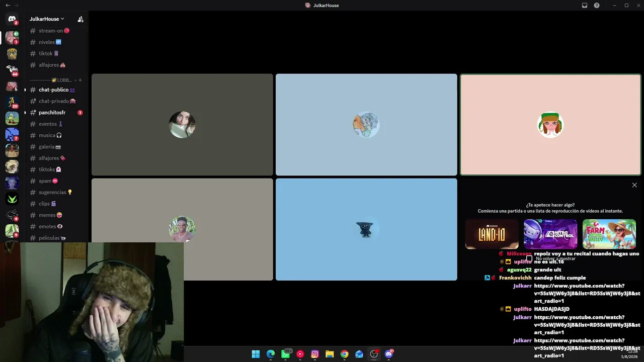Go forward with the title bar arrow
Viewport: 644px width, 362px height.
point(17,6)
